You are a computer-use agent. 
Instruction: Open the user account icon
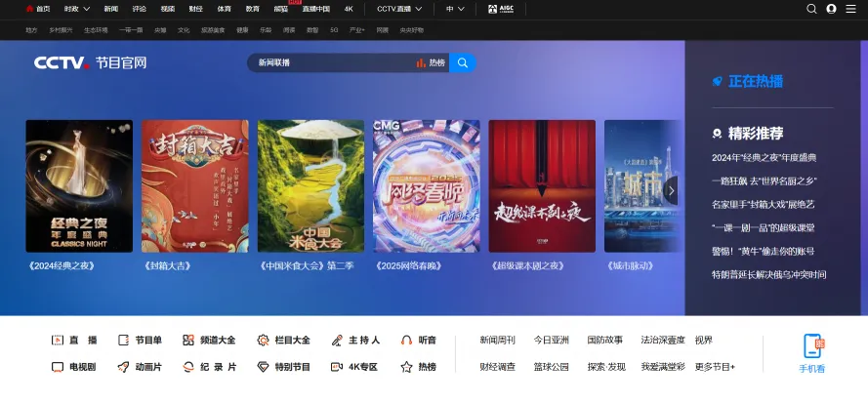click(x=831, y=9)
